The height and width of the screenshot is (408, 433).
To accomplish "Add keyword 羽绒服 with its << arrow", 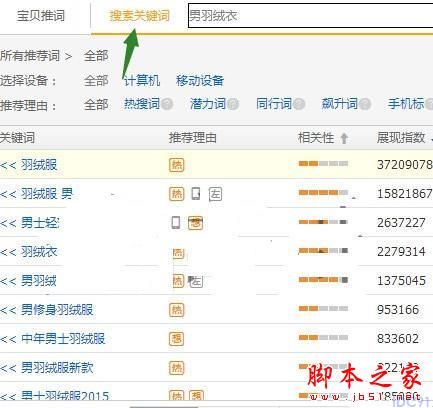I will click(8, 165).
